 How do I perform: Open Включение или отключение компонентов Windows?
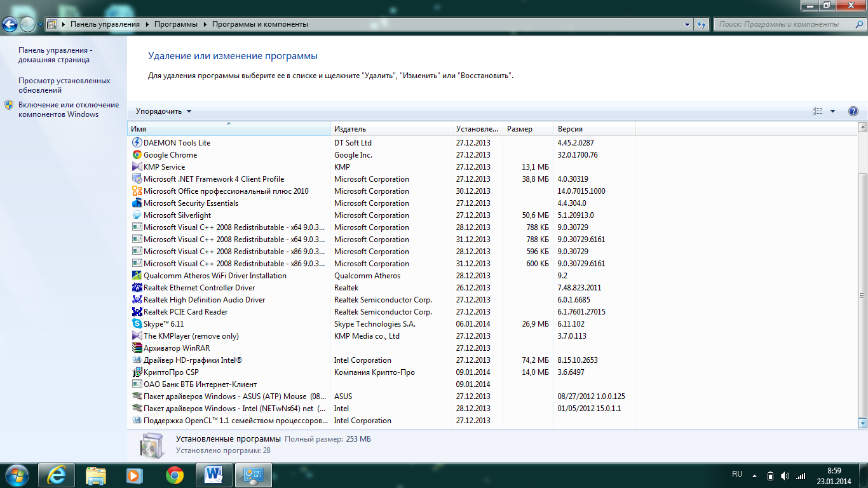pyautogui.click(x=69, y=109)
